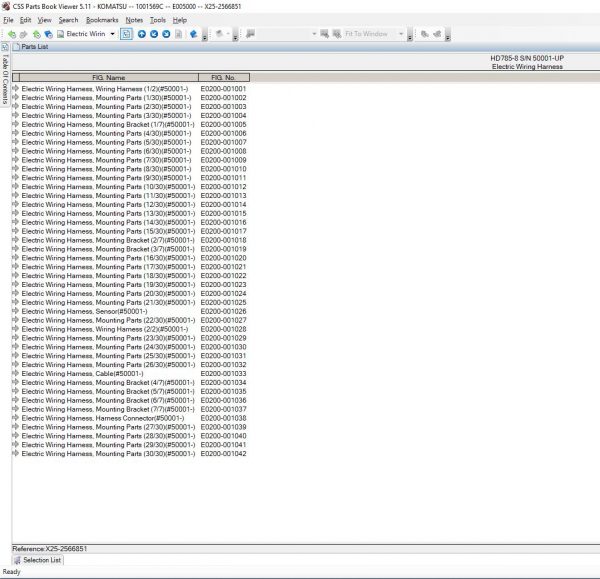Click figure number E0200-001033
This screenshot has height=579, width=600.
coord(223,373)
